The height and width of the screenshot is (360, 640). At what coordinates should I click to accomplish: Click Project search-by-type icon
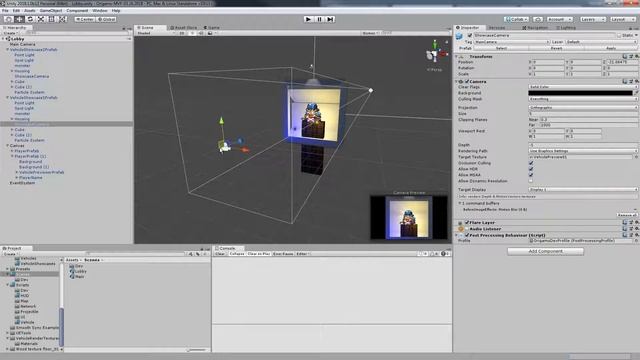tap(191, 254)
